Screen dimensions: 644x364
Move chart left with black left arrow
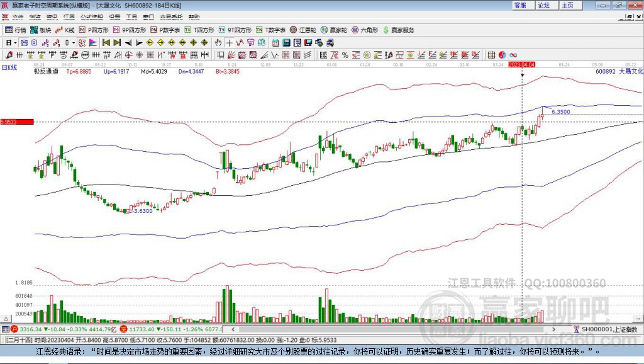(128, 43)
